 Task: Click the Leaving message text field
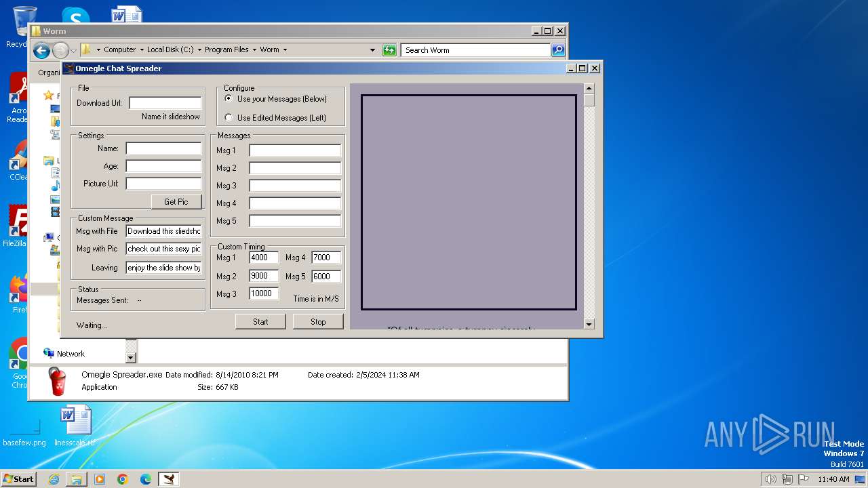pyautogui.click(x=163, y=268)
